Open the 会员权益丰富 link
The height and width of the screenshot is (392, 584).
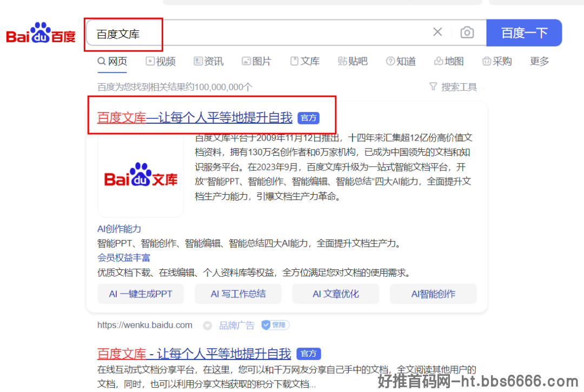click(124, 257)
